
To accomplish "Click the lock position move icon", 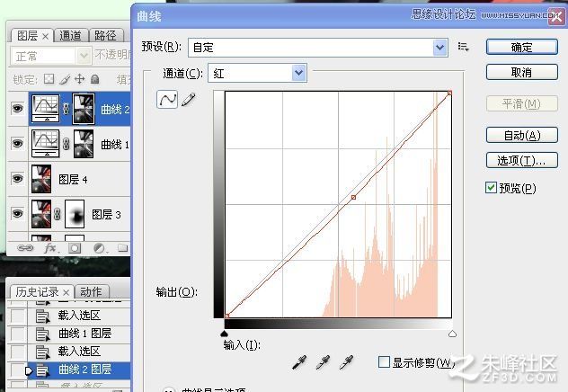I will 79,78.
